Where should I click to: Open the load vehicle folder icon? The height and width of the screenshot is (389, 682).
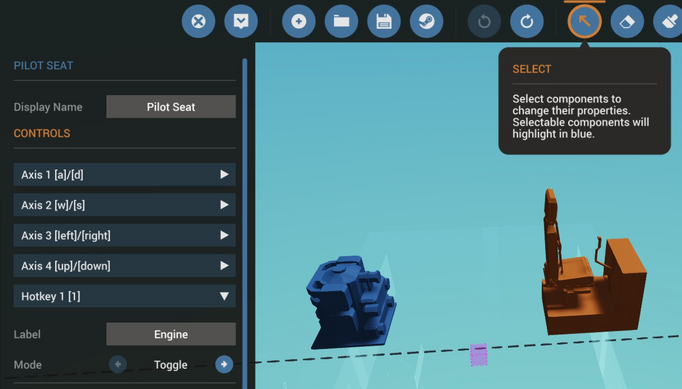pos(341,21)
